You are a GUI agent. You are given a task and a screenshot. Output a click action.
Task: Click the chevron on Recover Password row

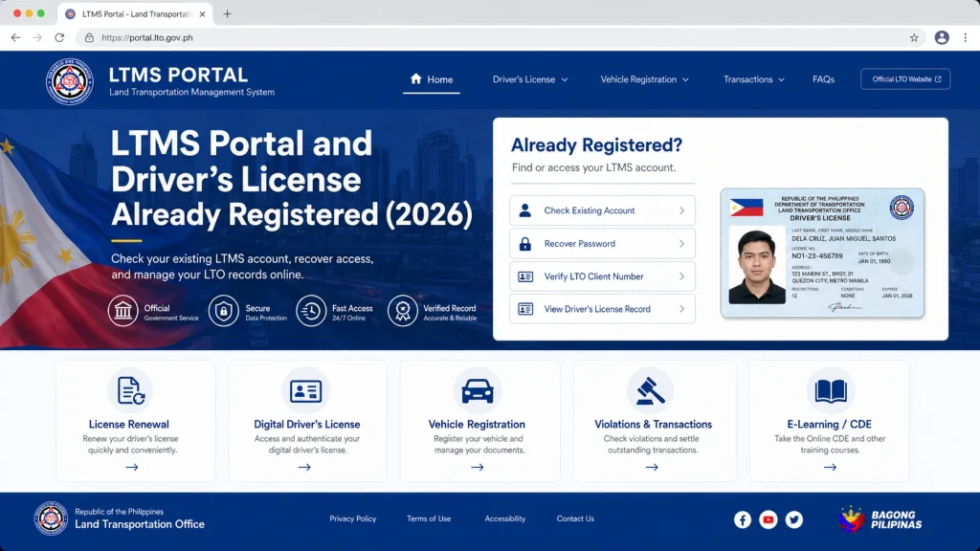(681, 244)
